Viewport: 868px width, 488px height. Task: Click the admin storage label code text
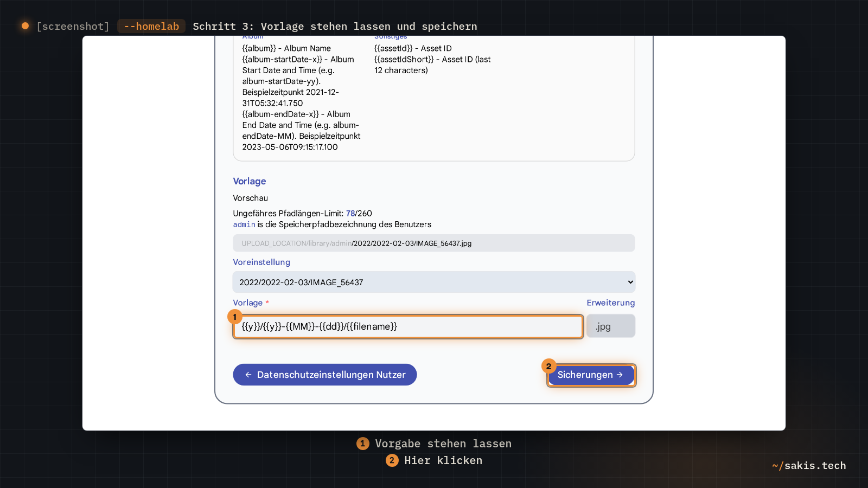pos(244,224)
